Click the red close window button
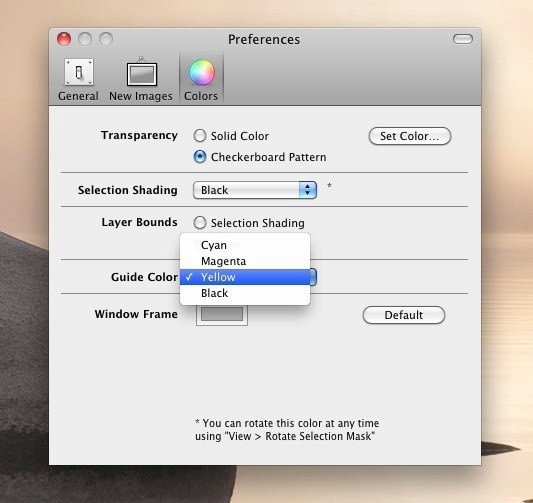This screenshot has height=503, width=533. (x=64, y=39)
